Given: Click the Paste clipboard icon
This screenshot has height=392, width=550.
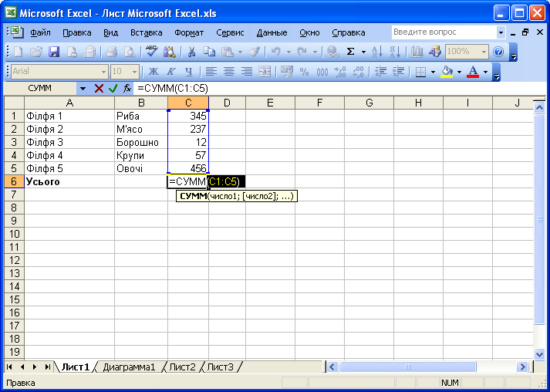Looking at the screenshot, I should point(228,52).
